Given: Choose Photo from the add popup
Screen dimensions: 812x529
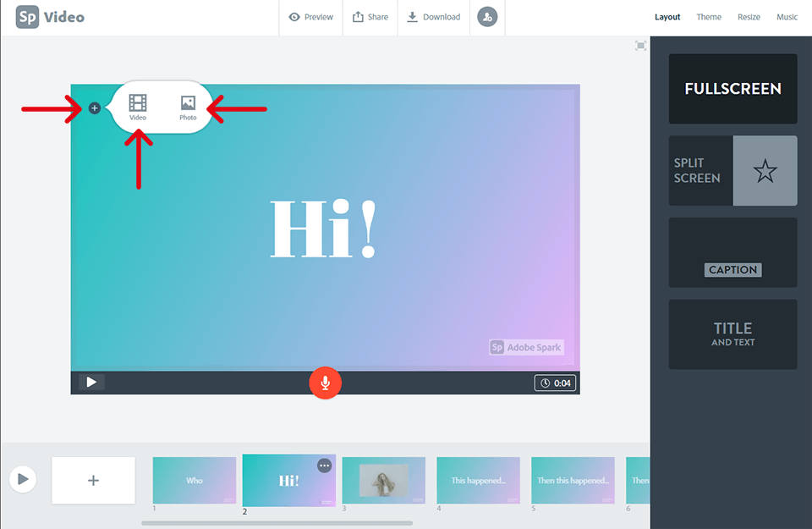Looking at the screenshot, I should point(188,107).
